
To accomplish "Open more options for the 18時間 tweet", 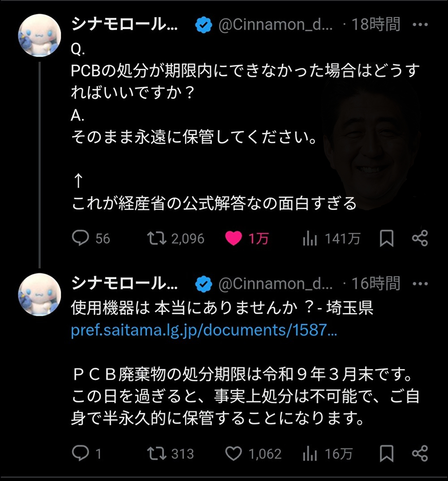I will [420, 24].
